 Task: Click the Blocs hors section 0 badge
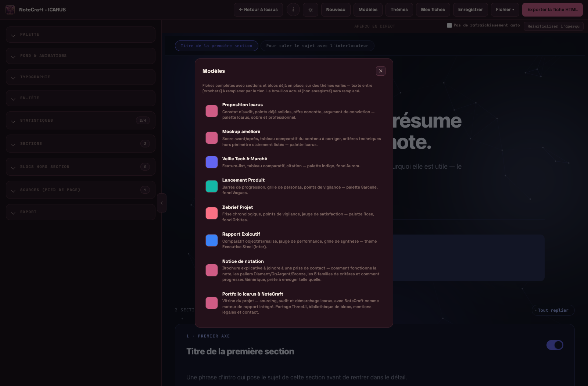click(145, 167)
